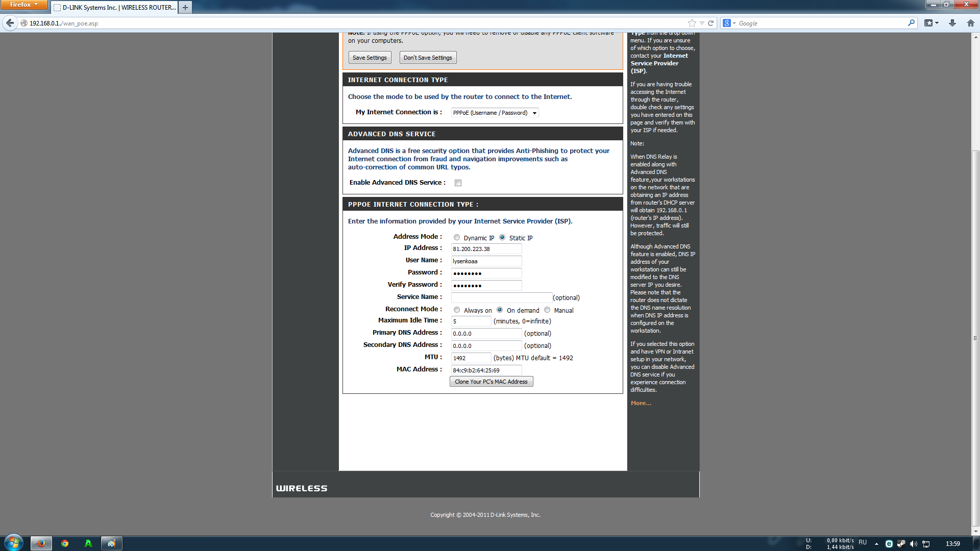Click Save Settings button
The width and height of the screenshot is (980, 551).
pyautogui.click(x=370, y=58)
